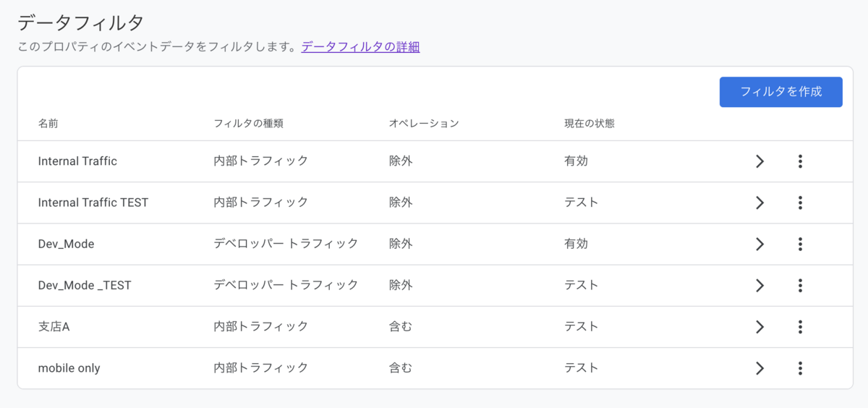
Task: Open Dev_Mode _TEST filter details chevron
Action: click(759, 285)
